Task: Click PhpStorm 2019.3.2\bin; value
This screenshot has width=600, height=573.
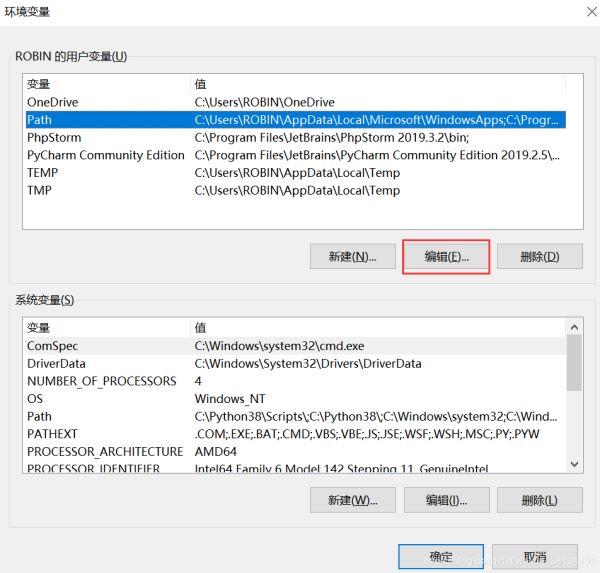Action: [x=332, y=137]
